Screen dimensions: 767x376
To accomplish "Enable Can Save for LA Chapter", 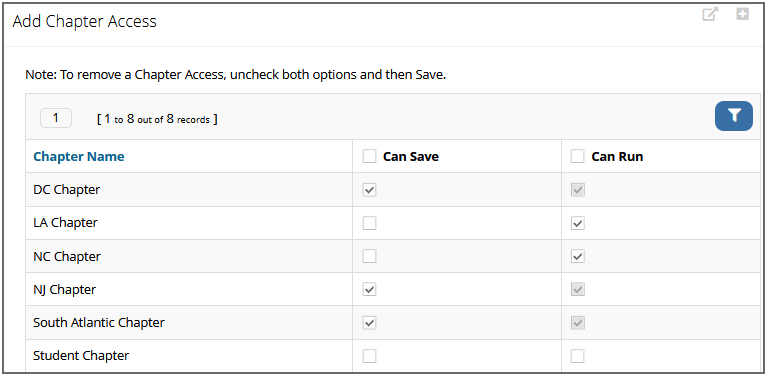I will point(369,223).
